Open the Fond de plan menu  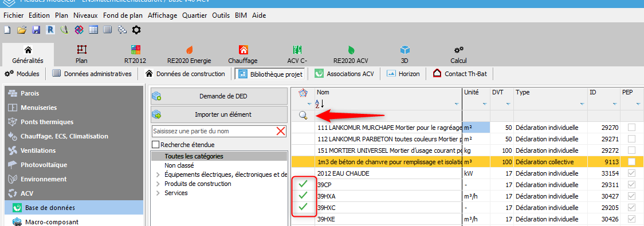[x=123, y=15]
